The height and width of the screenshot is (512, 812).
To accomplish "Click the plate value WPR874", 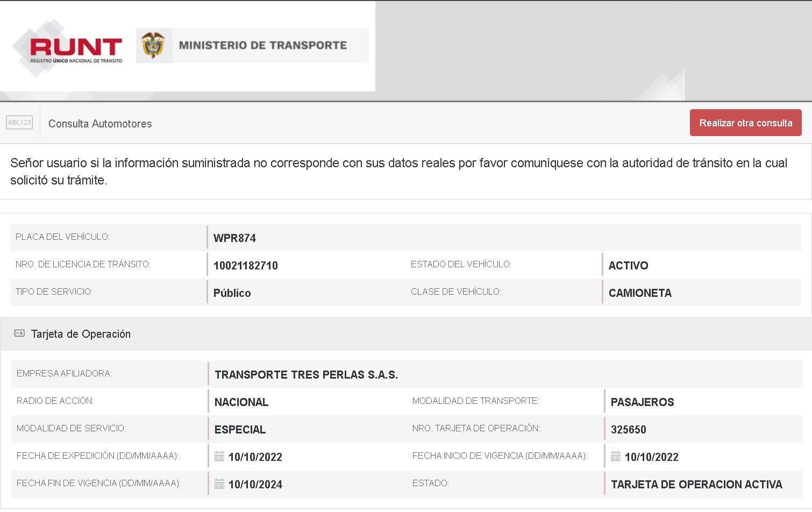I will point(234,238).
